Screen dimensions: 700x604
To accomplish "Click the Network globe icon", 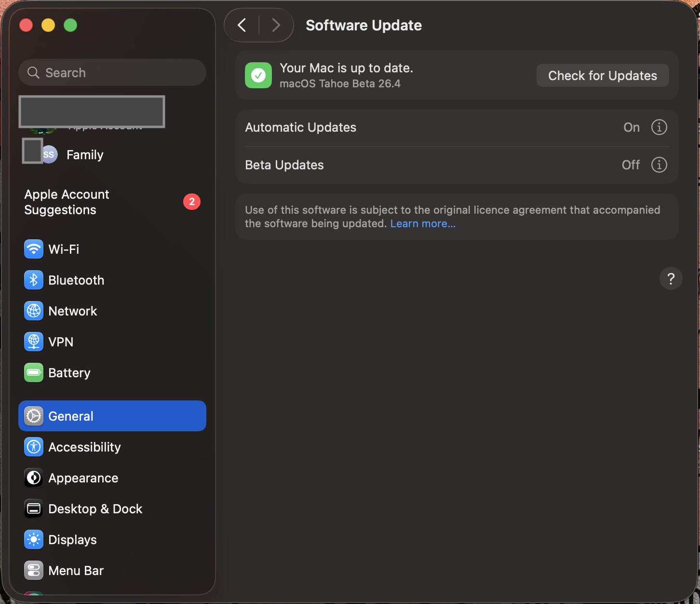I will click(33, 311).
